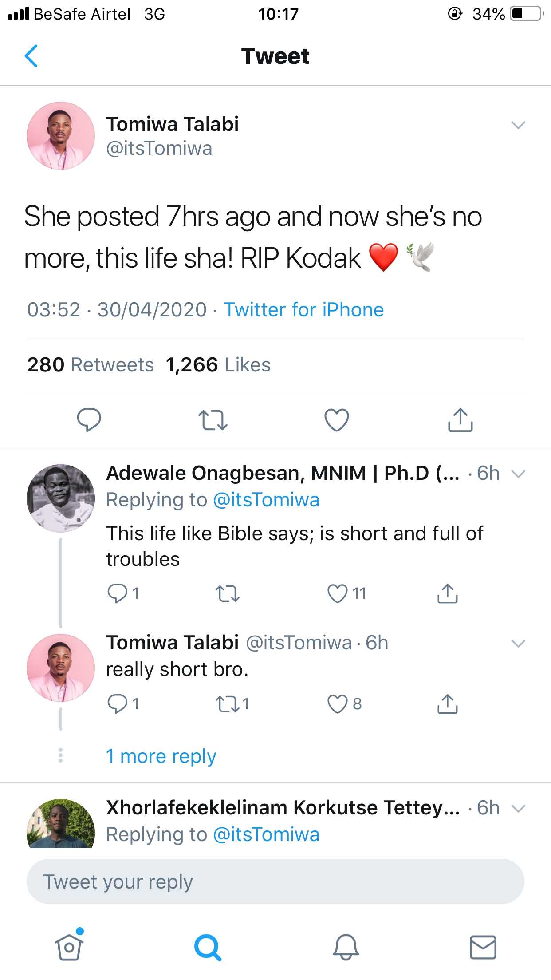Retweet the main RIP Kodak tweet
The image size is (551, 980).
(213, 420)
